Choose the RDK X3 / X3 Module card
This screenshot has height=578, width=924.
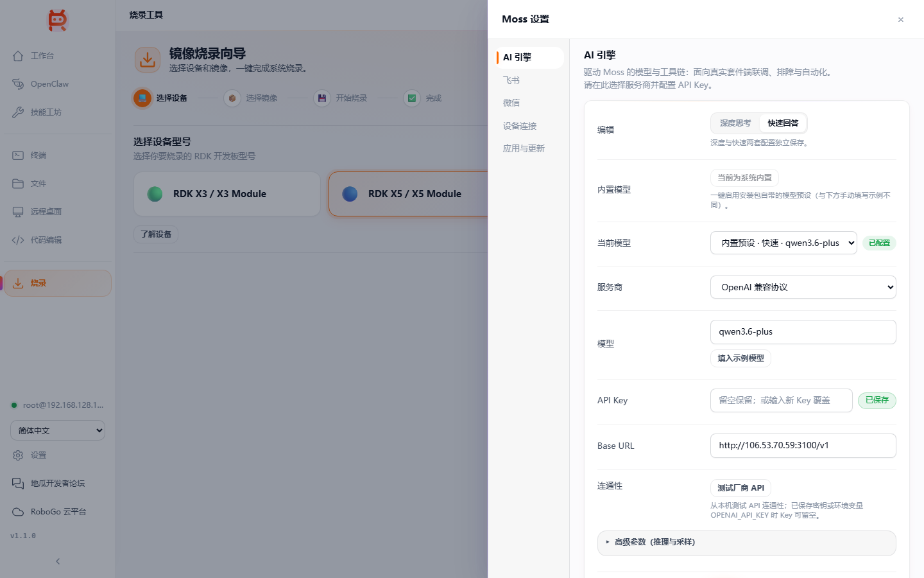[x=227, y=194]
